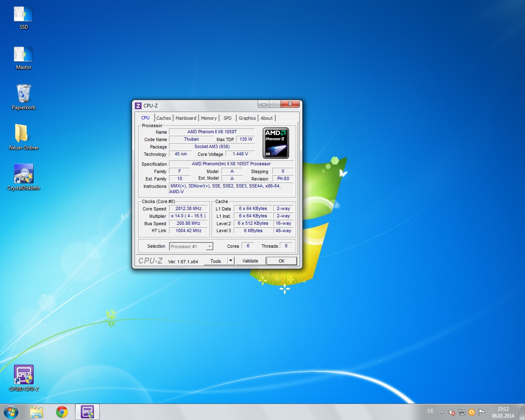Click the Validate button

[250, 261]
